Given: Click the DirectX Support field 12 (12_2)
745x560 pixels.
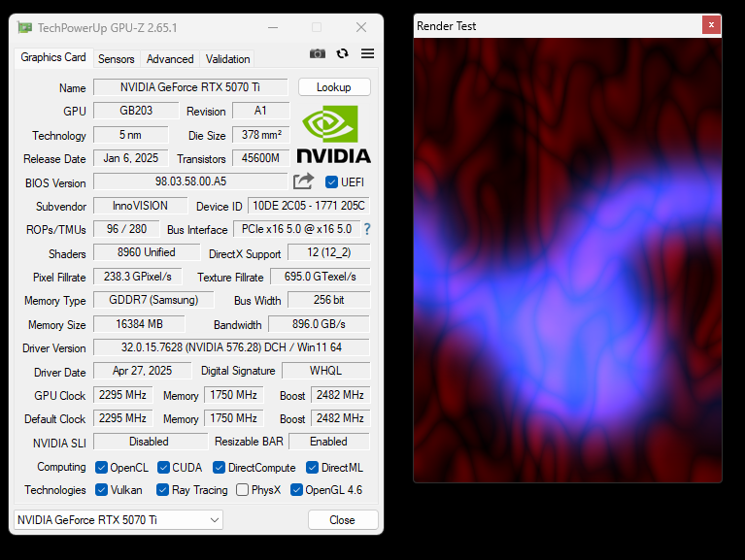Looking at the screenshot, I should [x=328, y=252].
